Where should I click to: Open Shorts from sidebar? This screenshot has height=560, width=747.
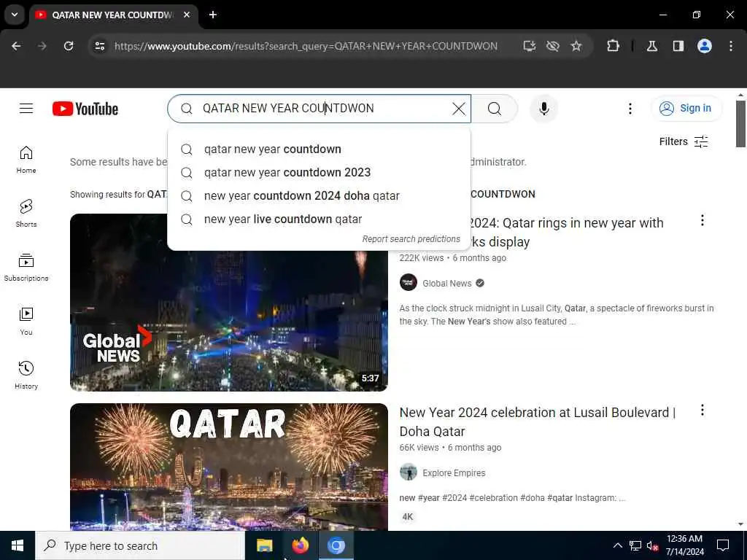coord(26,214)
